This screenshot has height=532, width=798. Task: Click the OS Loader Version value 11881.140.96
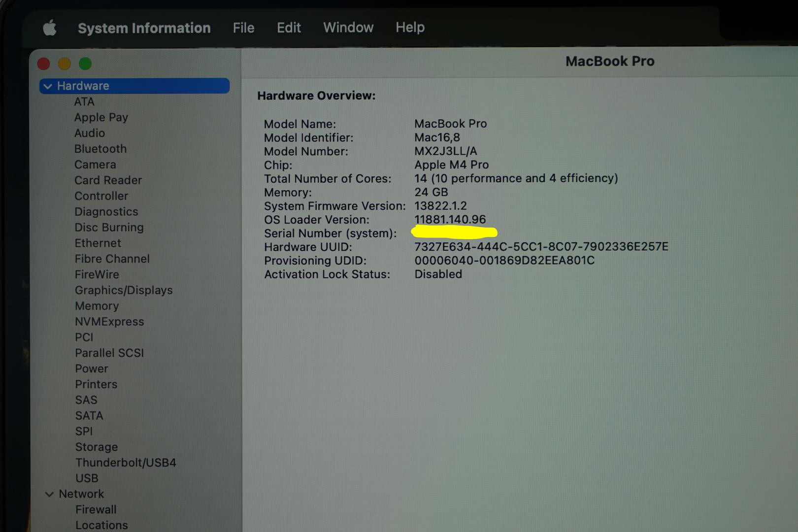[x=450, y=219]
